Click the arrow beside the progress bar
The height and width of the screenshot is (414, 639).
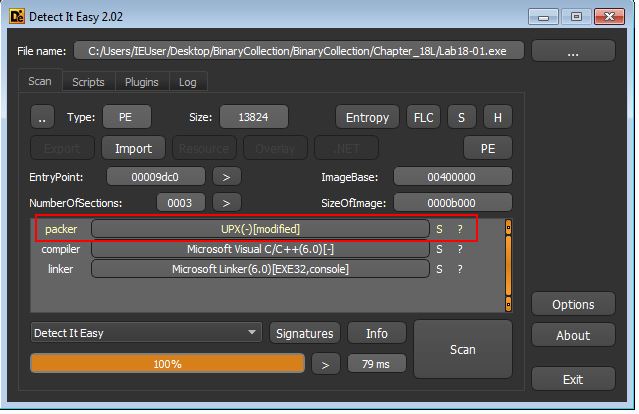325,364
